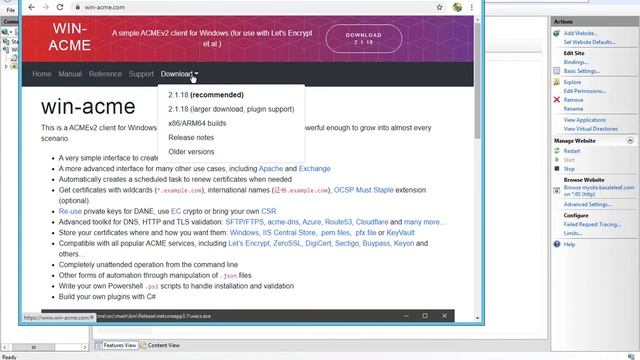Image resolution: width=640 pixels, height=360 pixels.
Task: Click Rename in IIS Actions pane
Action: coord(573,109)
